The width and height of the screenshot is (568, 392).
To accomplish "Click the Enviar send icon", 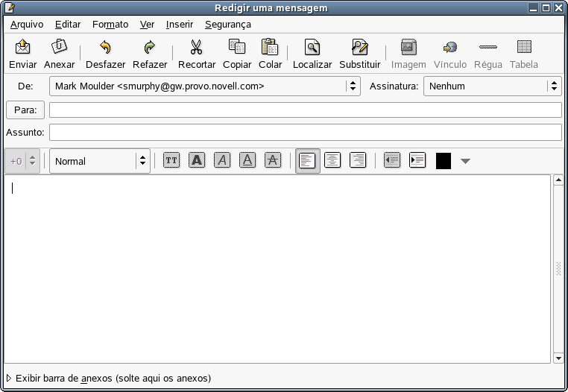I will [x=22, y=47].
